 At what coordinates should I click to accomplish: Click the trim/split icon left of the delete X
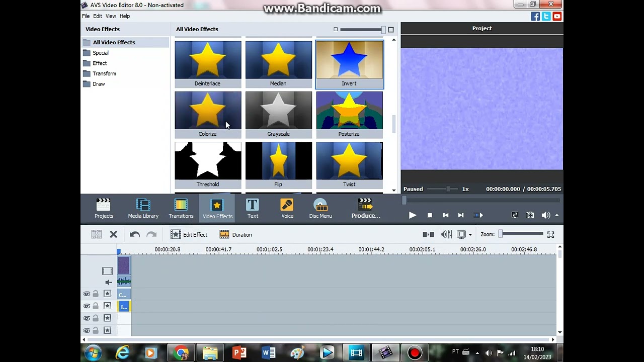96,234
